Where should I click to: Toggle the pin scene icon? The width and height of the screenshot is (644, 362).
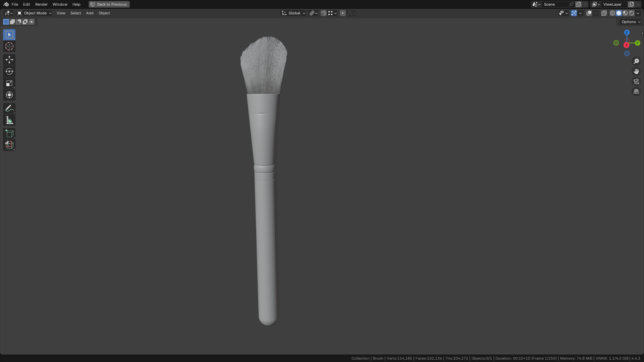click(x=571, y=4)
